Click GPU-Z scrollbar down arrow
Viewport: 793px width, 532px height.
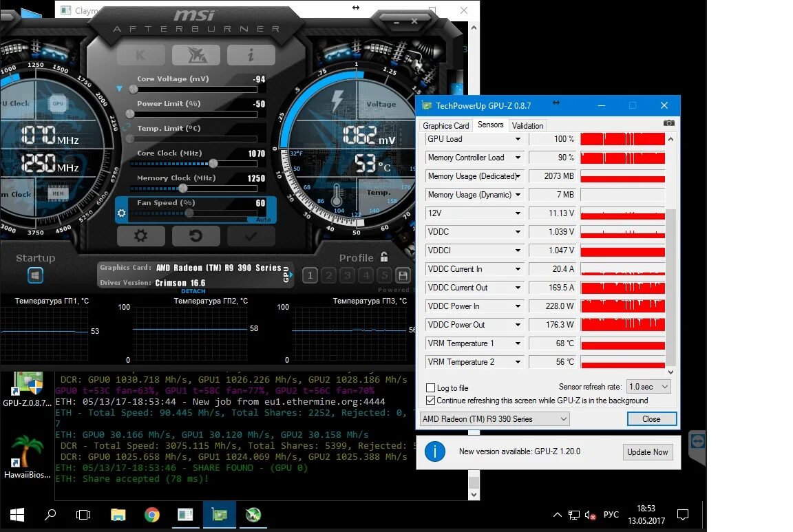(x=670, y=372)
